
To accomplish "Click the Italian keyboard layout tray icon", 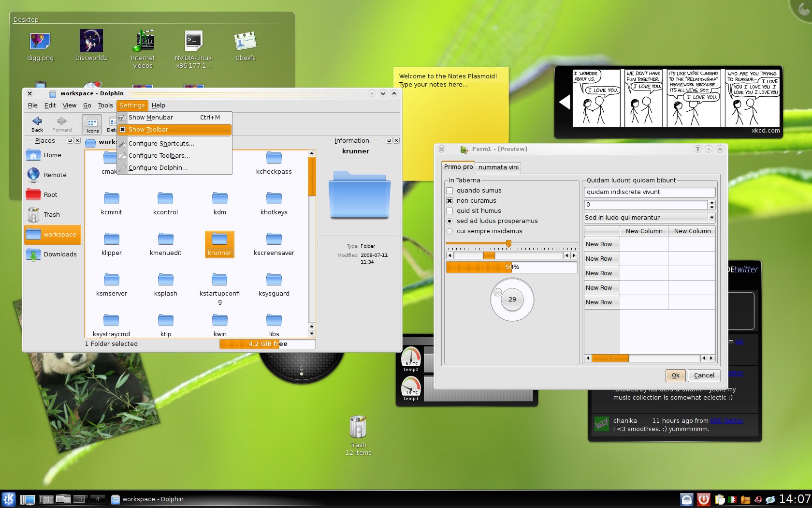I will click(x=733, y=500).
